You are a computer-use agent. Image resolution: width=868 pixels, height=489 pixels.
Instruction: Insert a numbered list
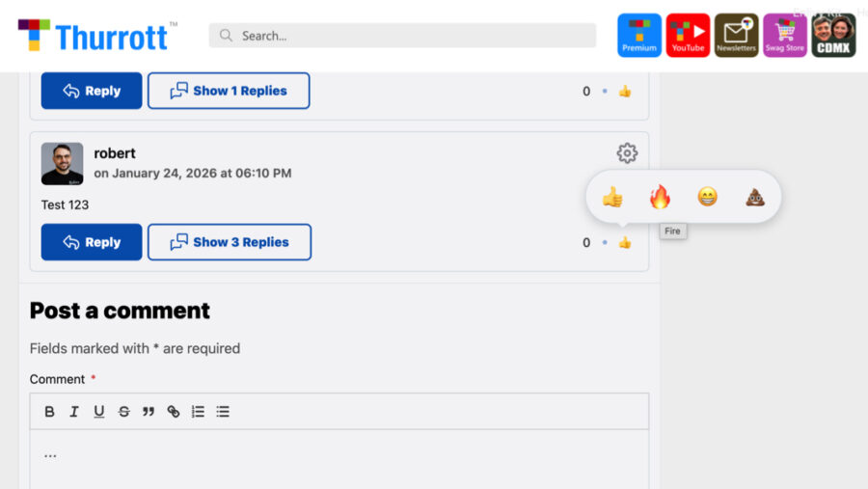click(198, 412)
